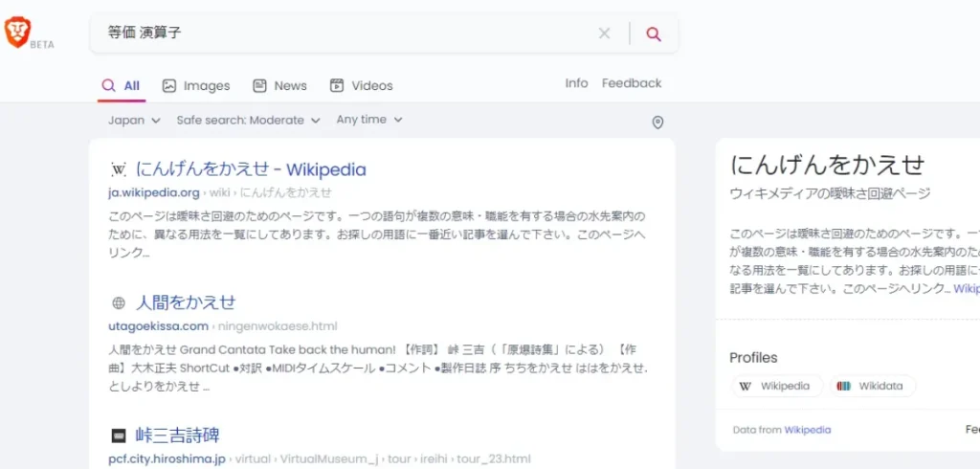Click the Videos tab icon
The height and width of the screenshot is (469, 980).
pyautogui.click(x=337, y=86)
